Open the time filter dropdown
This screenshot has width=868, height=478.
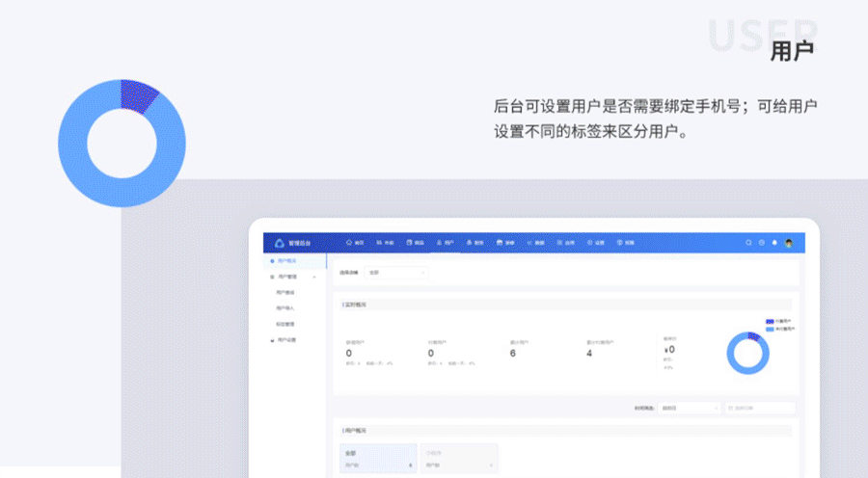689,408
